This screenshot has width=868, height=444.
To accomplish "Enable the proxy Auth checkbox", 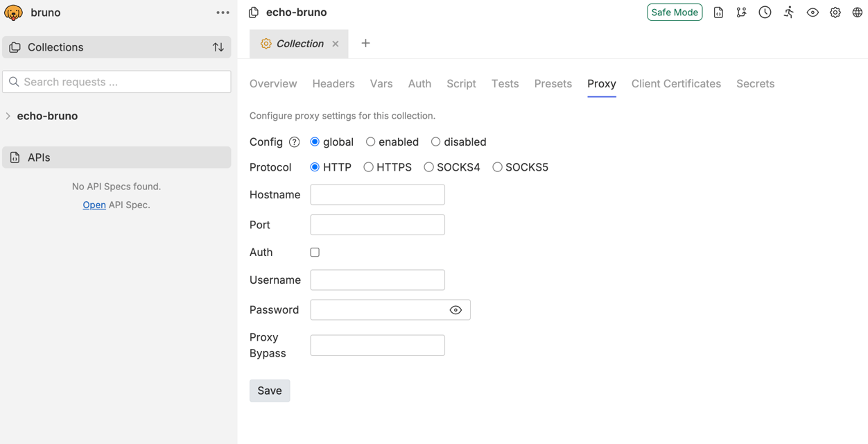I will (x=315, y=252).
